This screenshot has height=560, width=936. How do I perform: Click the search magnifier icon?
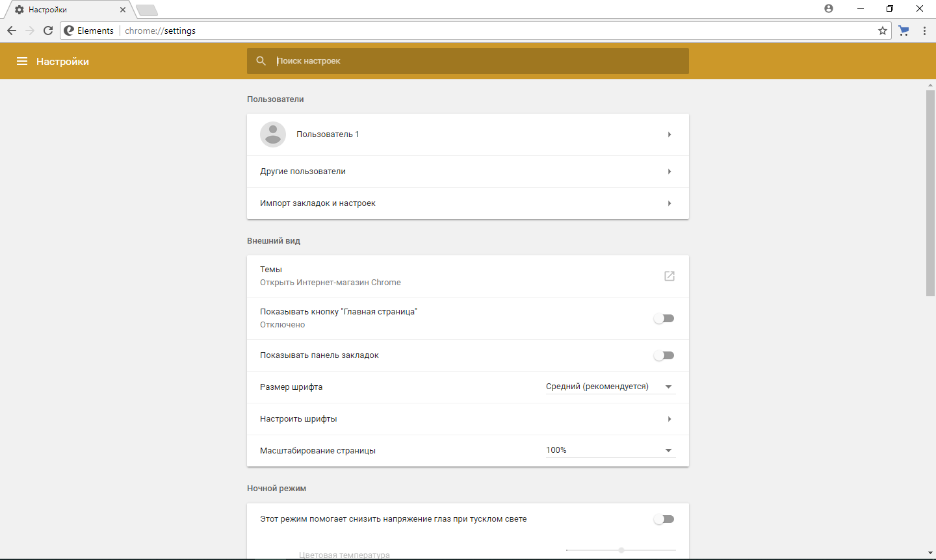pyautogui.click(x=261, y=60)
